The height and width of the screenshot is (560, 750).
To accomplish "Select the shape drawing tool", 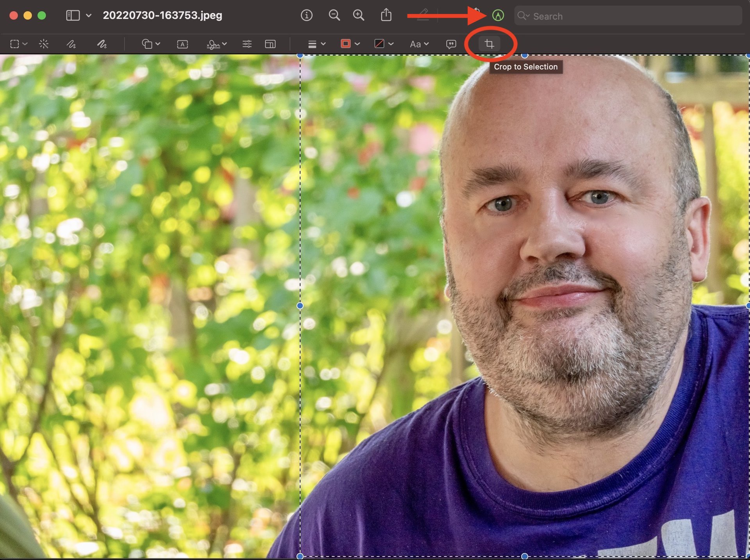I will [149, 43].
